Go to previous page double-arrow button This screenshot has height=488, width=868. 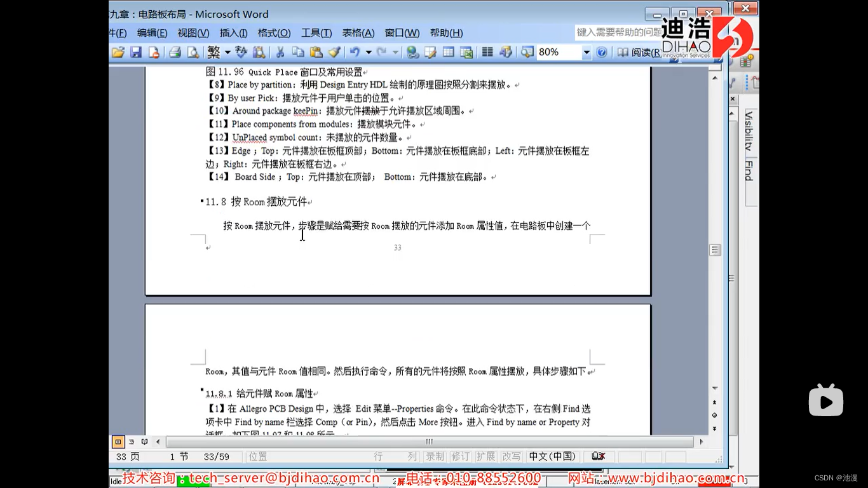[715, 403]
